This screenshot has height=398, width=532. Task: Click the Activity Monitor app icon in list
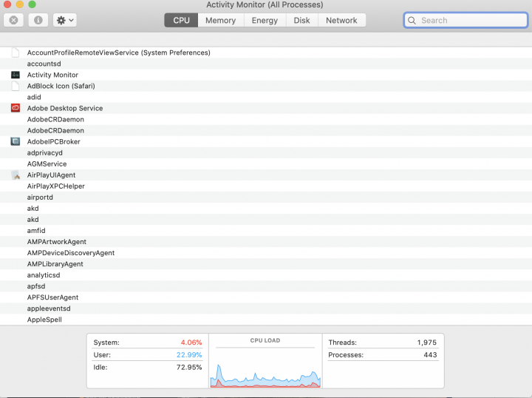pos(16,75)
